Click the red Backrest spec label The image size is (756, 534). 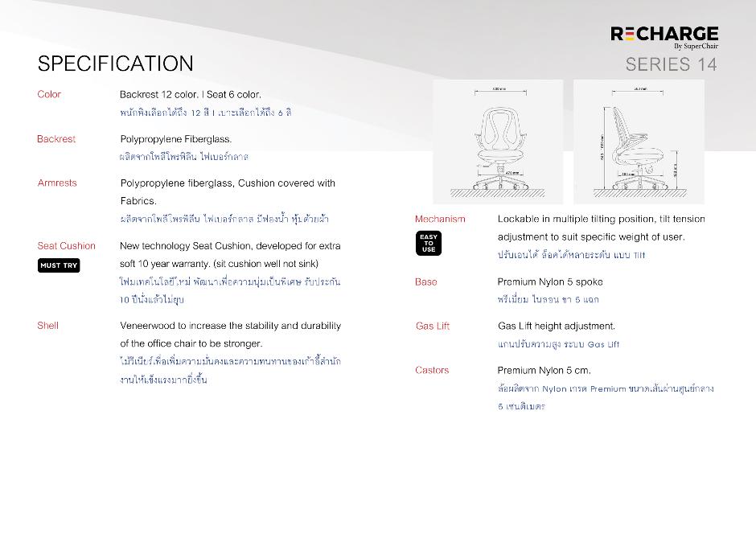pos(56,139)
